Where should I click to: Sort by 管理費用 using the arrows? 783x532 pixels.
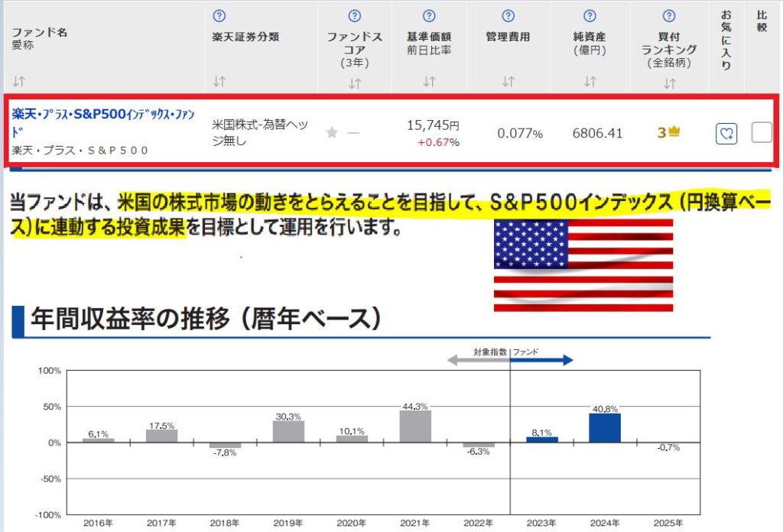508,81
